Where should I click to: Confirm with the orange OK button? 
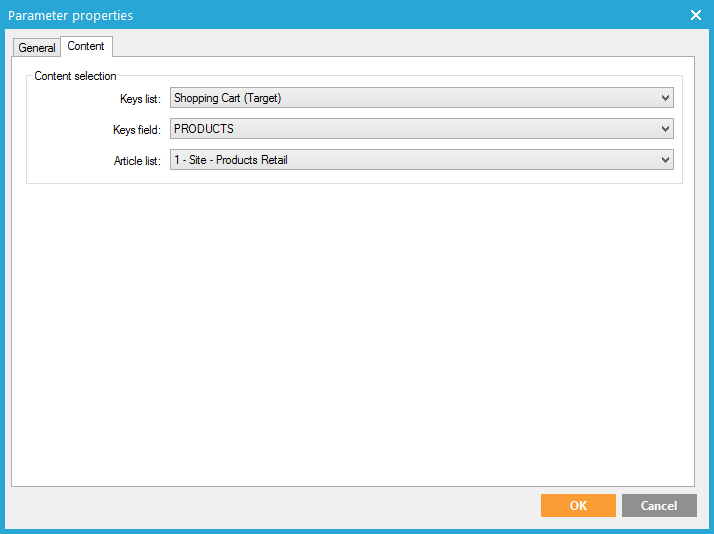(578, 505)
